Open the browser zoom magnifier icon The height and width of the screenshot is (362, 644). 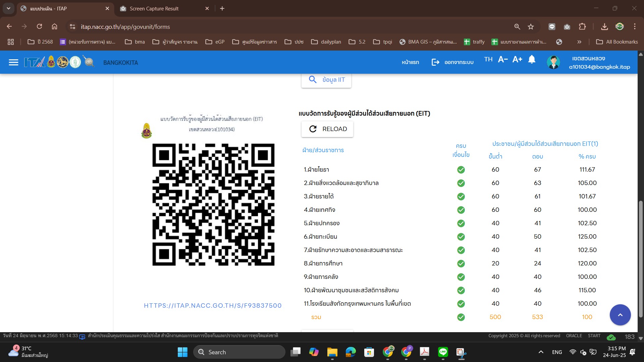click(x=517, y=26)
